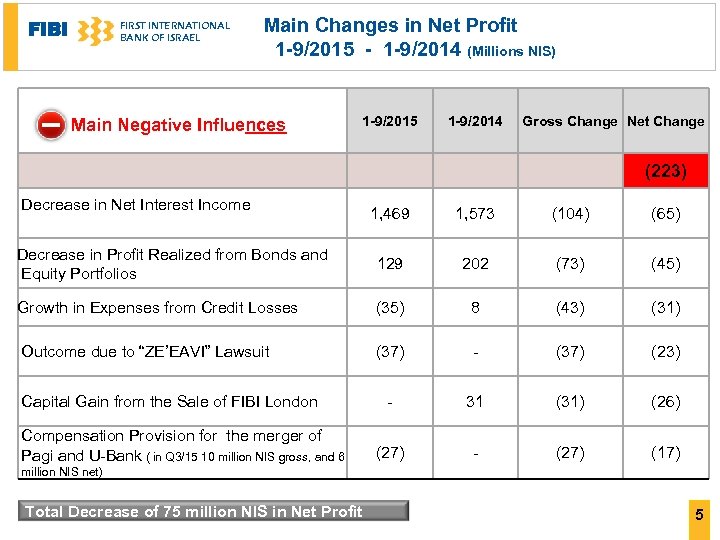The height and width of the screenshot is (540, 720).
Task: Click the Outcome due to ZE'EAVI Lawsuit label
Action: pos(145,352)
